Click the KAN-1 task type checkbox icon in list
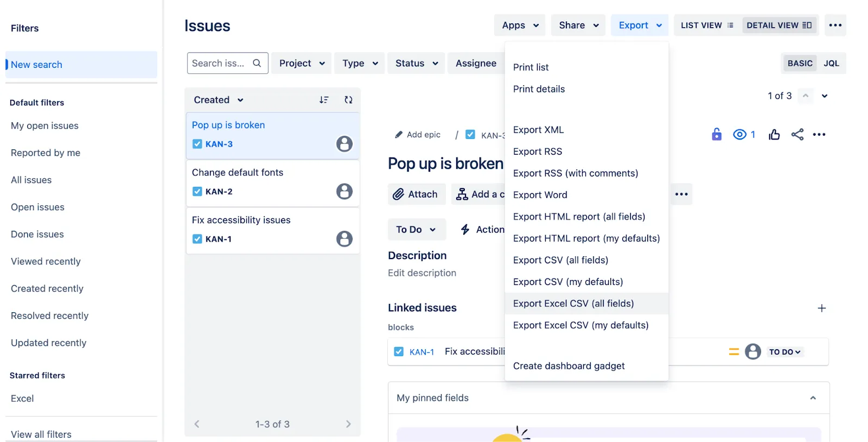This screenshot has height=442, width=868. pos(197,239)
